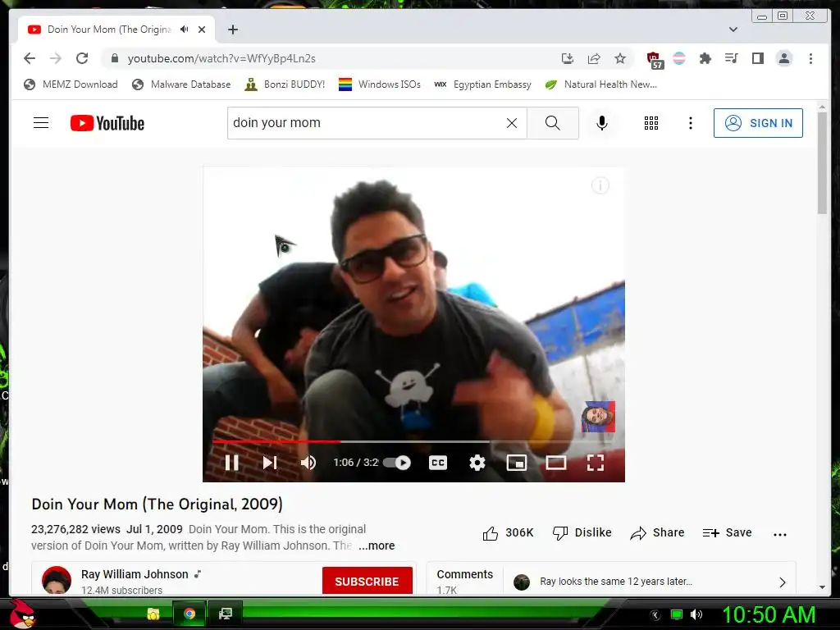Toggle closed captions on the video
Image resolution: width=840 pixels, height=630 pixels.
pyautogui.click(x=438, y=463)
